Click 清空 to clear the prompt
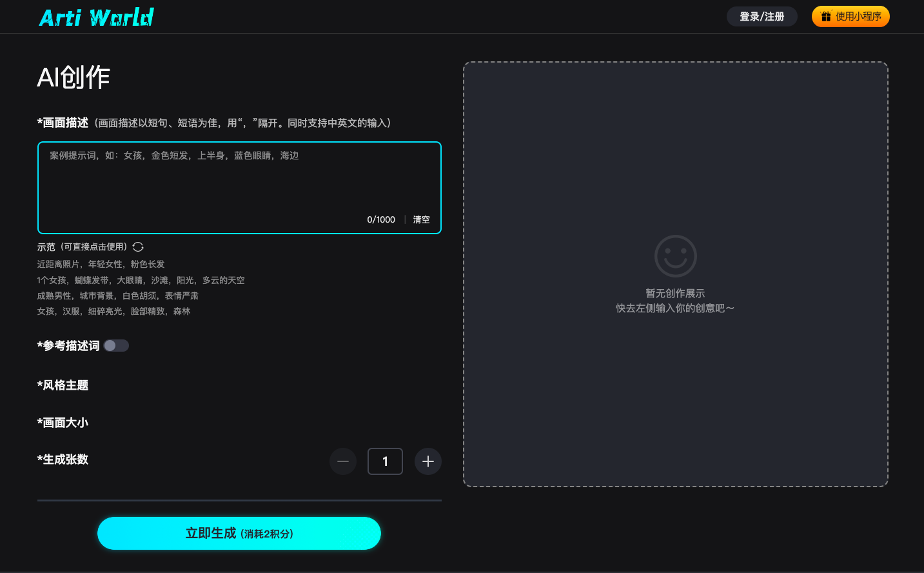 click(x=421, y=220)
